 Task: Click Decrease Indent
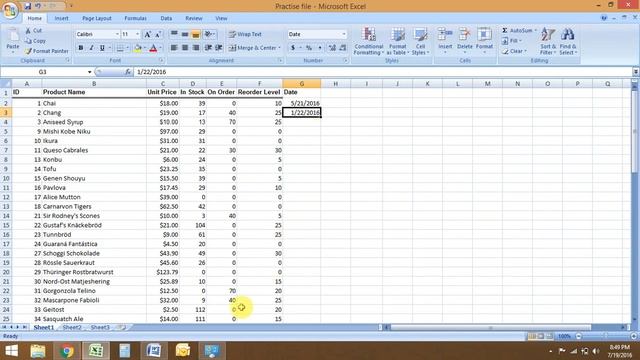tap(208, 48)
